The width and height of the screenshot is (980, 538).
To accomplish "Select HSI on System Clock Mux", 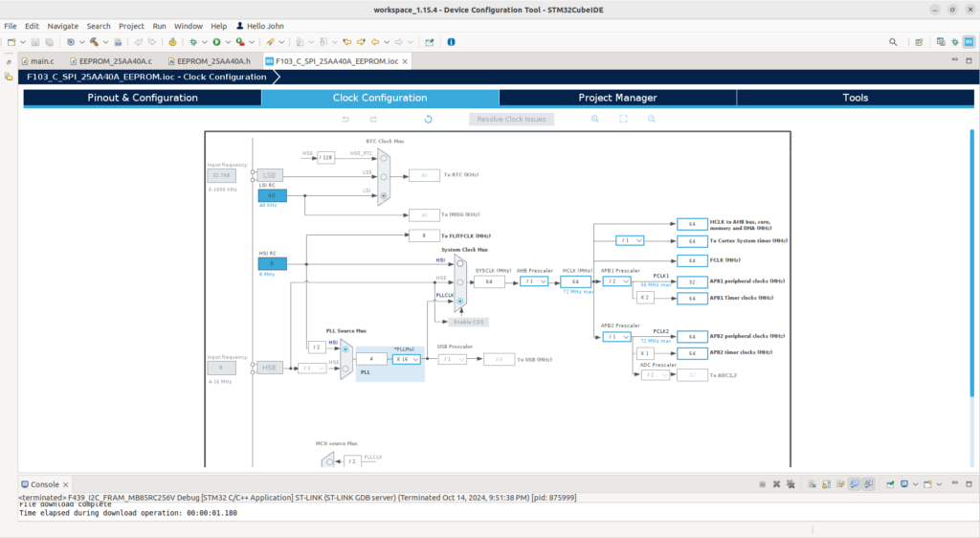I will (x=460, y=263).
